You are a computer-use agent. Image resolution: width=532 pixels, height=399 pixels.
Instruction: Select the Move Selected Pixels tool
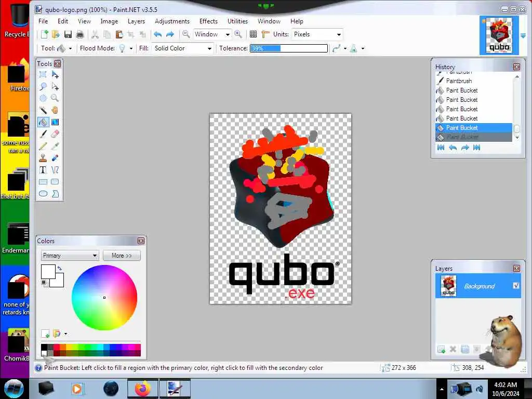pyautogui.click(x=55, y=75)
